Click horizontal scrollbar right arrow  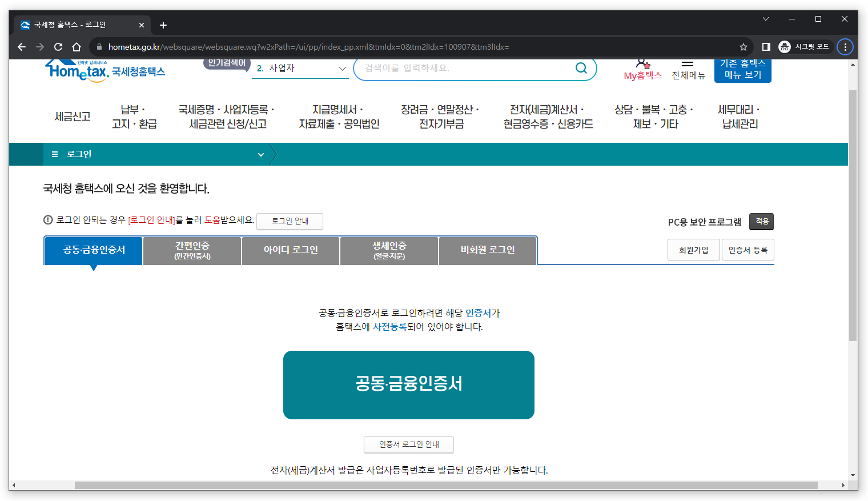tap(843, 486)
